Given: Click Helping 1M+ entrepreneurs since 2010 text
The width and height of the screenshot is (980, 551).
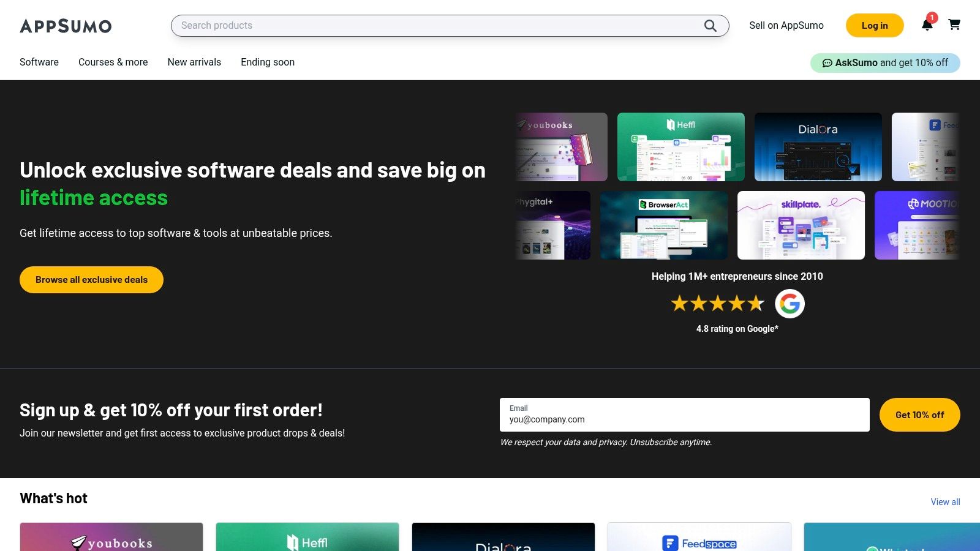Looking at the screenshot, I should (x=737, y=276).
